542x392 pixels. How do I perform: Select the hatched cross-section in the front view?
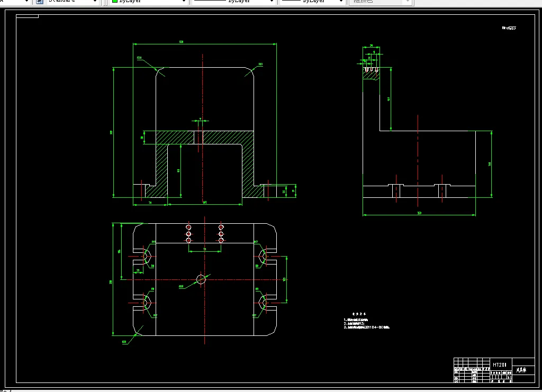coord(205,138)
